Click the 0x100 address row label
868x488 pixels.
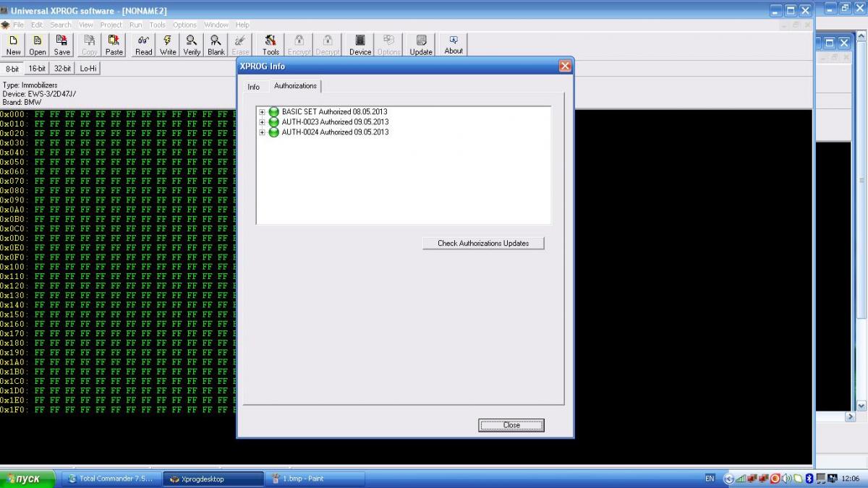click(13, 267)
